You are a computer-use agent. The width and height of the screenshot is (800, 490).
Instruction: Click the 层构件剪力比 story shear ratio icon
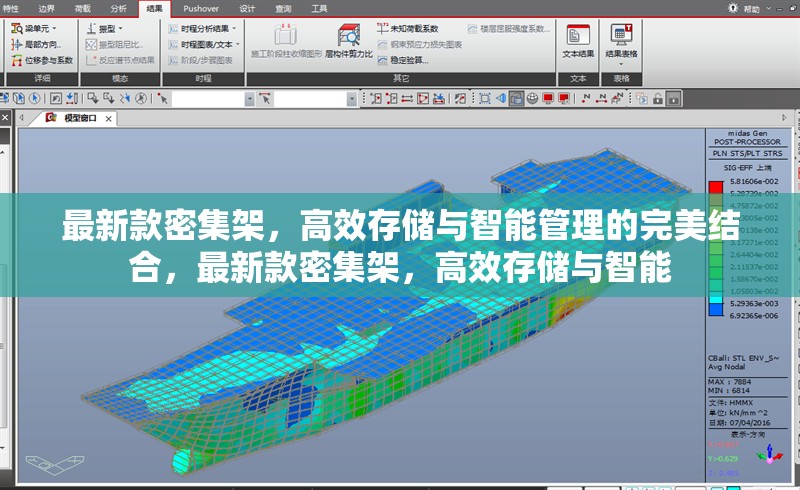[x=349, y=40]
